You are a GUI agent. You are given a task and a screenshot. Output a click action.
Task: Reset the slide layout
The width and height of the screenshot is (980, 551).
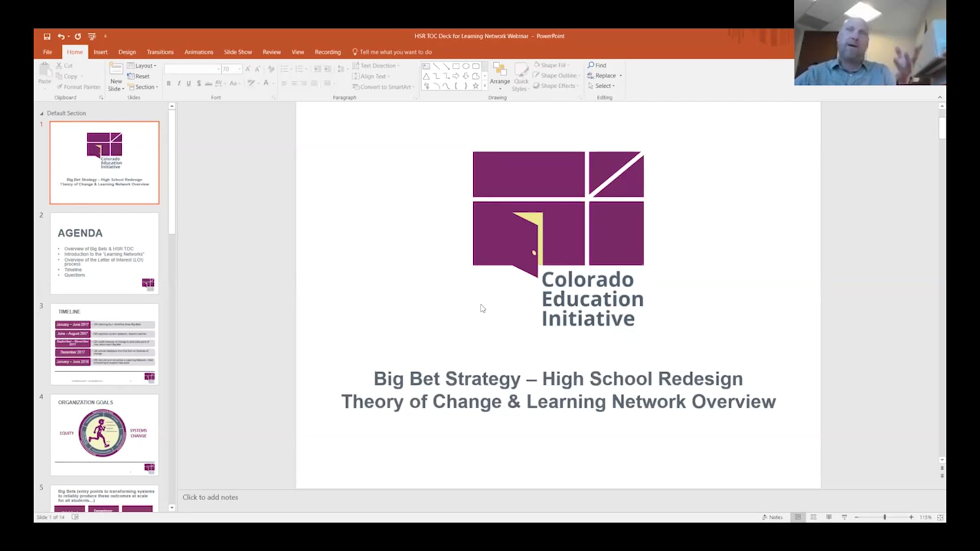[x=138, y=76]
